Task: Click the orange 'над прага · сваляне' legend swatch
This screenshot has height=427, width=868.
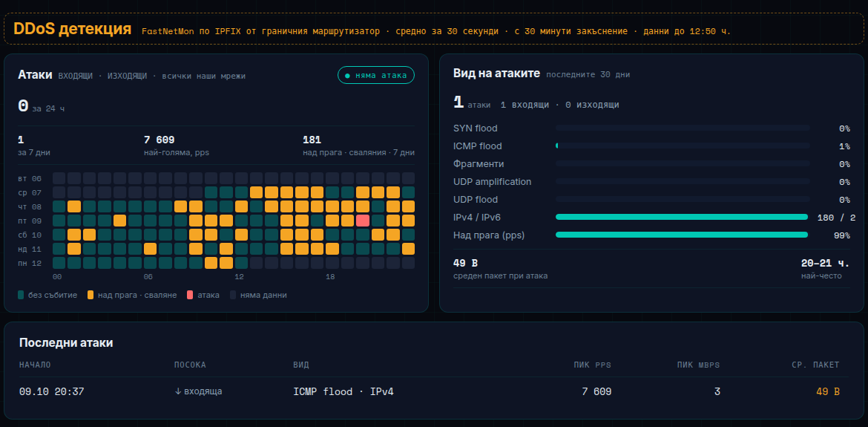Action: click(x=91, y=296)
